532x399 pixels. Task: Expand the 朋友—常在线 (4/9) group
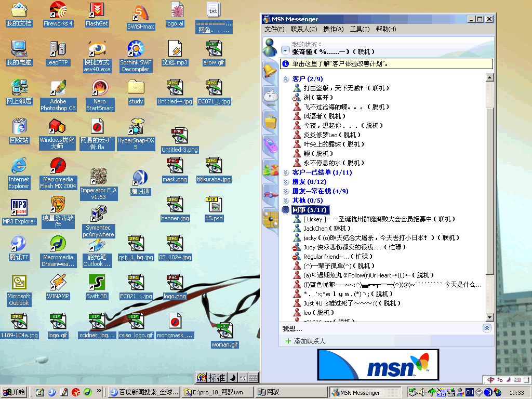286,191
